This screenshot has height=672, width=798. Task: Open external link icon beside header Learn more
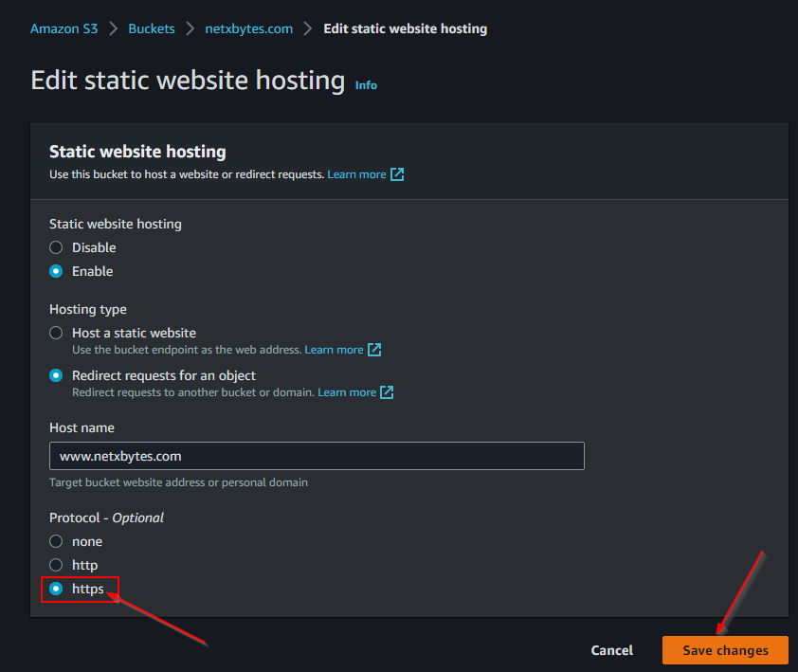coord(397,174)
